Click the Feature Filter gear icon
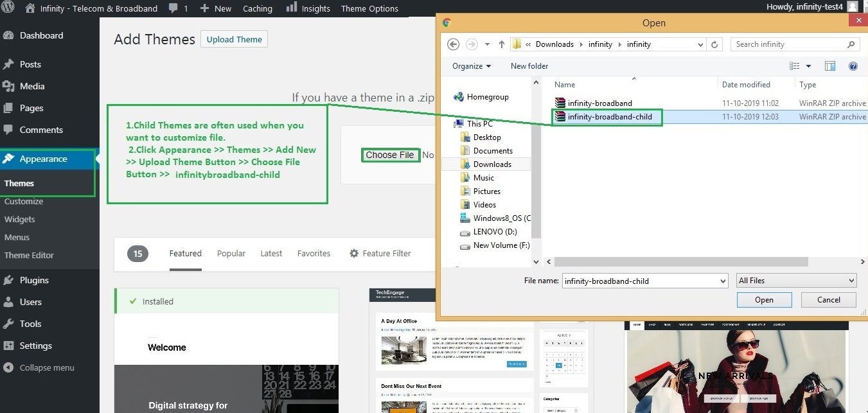This screenshot has width=868, height=413. (354, 253)
